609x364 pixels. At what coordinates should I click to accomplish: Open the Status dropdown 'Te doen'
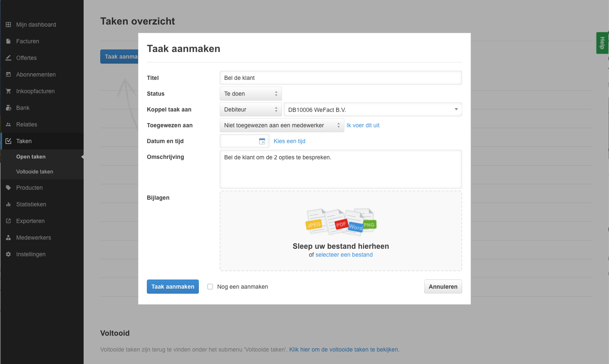coord(250,94)
